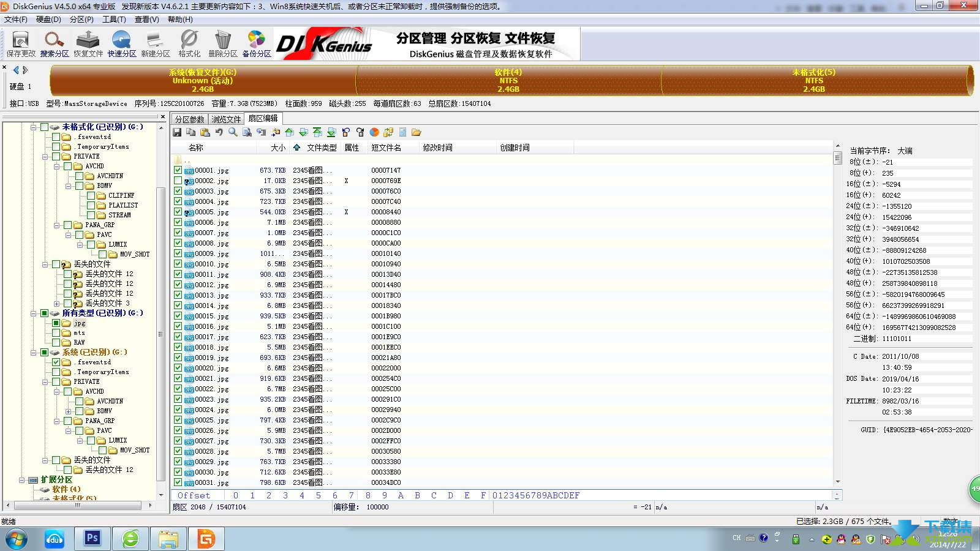Collapse the 未格式化(已识别)(G:) tree node
980x551 pixels.
pyautogui.click(x=34, y=127)
